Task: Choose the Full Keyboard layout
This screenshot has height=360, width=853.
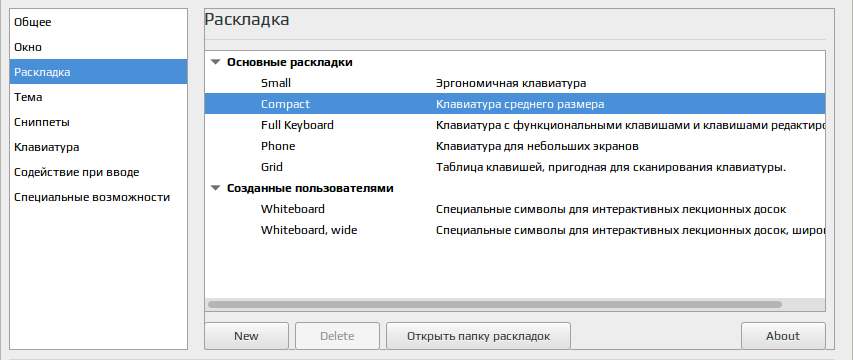Action: click(515, 125)
